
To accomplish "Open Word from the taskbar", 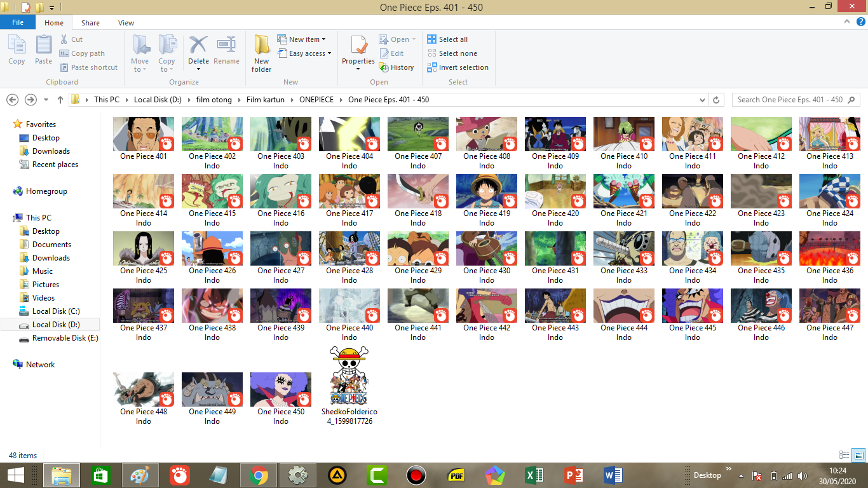I will (613, 475).
